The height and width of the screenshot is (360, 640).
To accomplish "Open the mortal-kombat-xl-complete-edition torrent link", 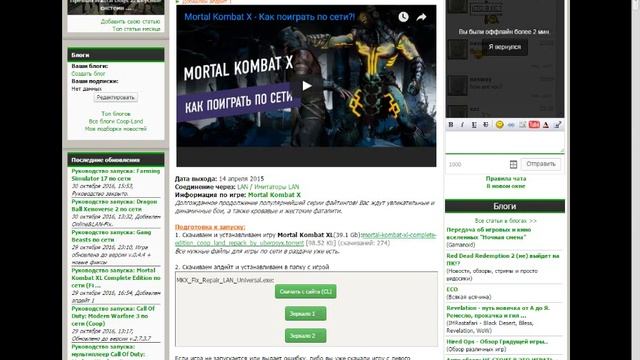I will (306, 239).
